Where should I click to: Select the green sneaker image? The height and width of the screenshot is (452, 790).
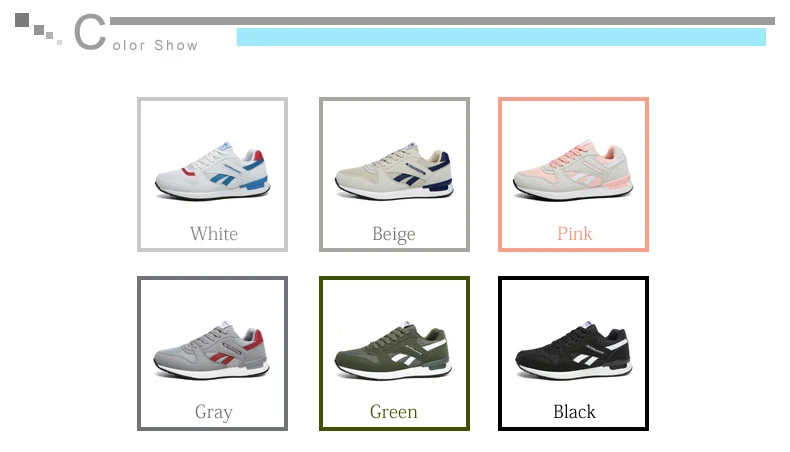(x=393, y=350)
